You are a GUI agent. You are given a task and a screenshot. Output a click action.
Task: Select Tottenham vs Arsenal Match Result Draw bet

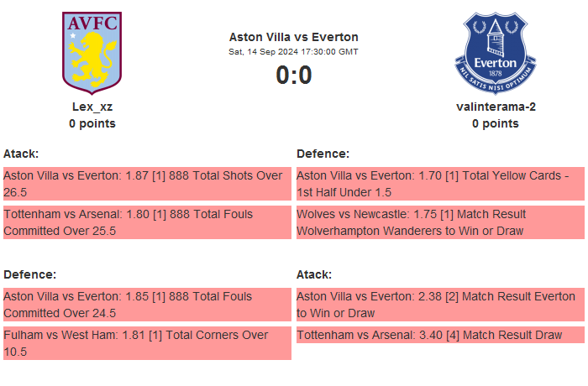click(440, 335)
